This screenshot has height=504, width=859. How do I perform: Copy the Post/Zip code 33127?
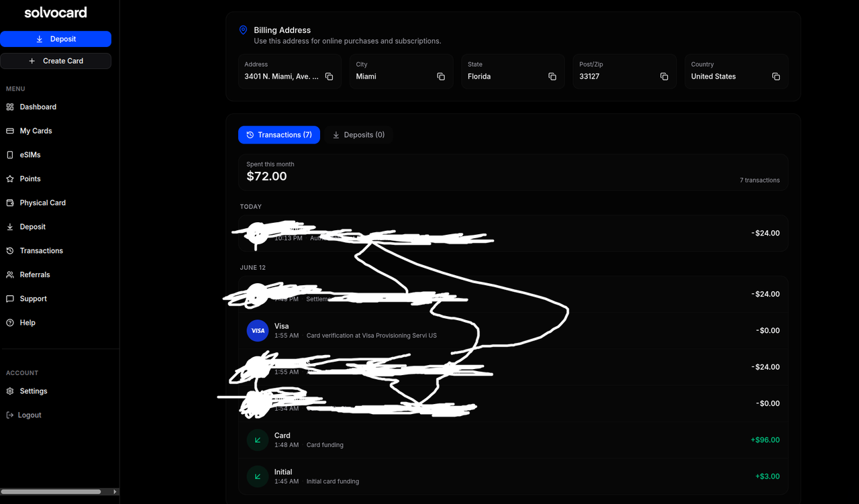[x=664, y=77]
